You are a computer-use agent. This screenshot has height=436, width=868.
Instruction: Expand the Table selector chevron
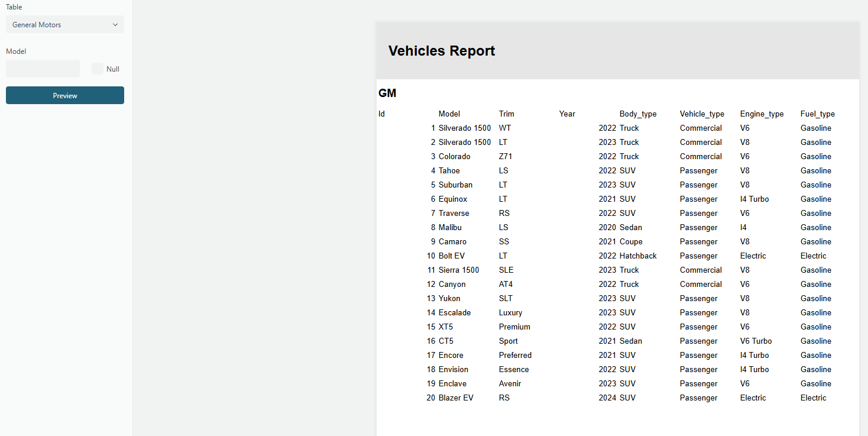(x=116, y=24)
